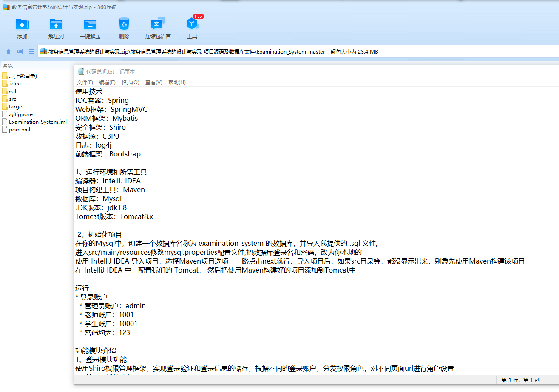The image size is (559, 392).
Task: Click the 添加 (Add) toolbar icon
Action: pyautogui.click(x=22, y=24)
